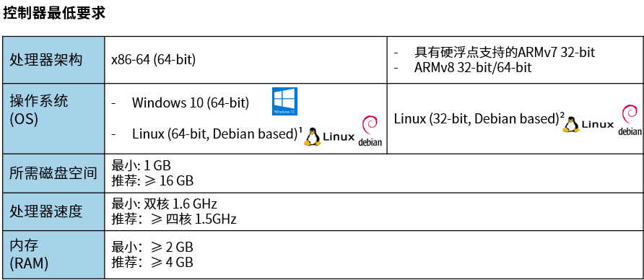644x280 pixels.
Task: Click the Linux (64-bit, Debian based) text
Action: pyautogui.click(x=217, y=134)
